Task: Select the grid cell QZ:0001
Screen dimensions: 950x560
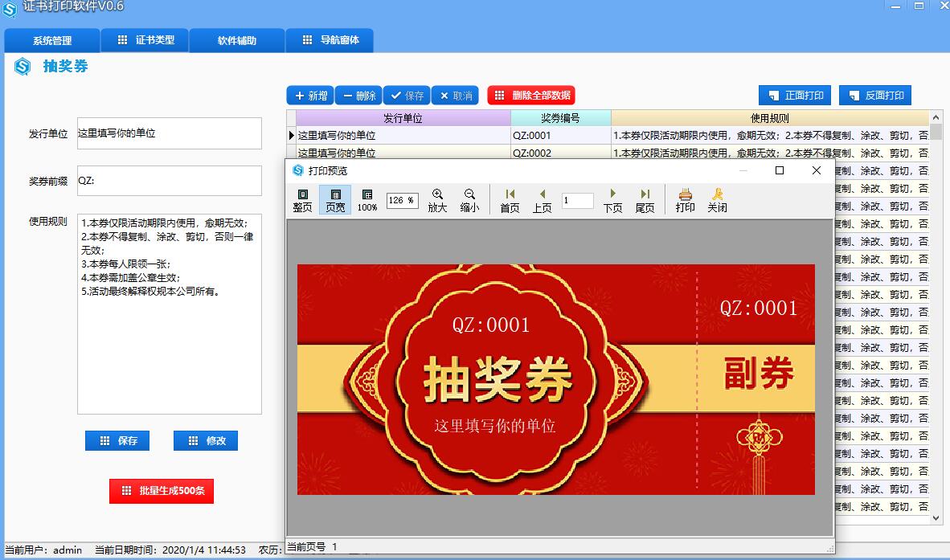Action: [560, 136]
